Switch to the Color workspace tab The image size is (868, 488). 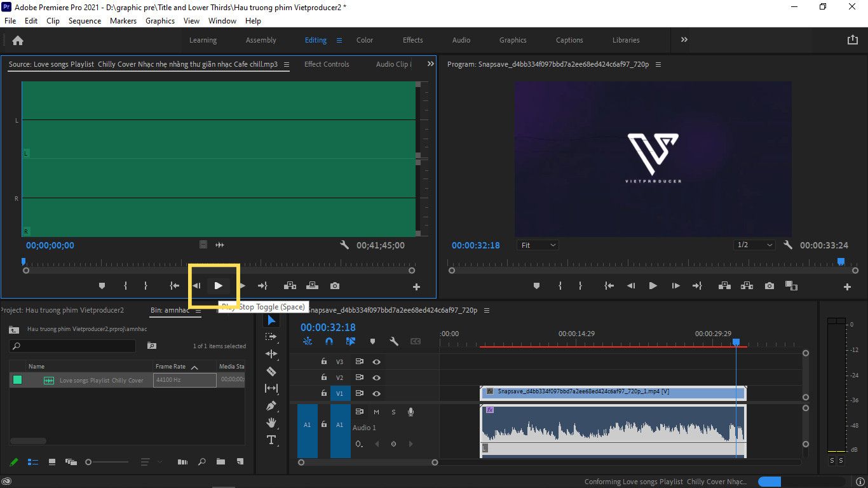click(365, 40)
